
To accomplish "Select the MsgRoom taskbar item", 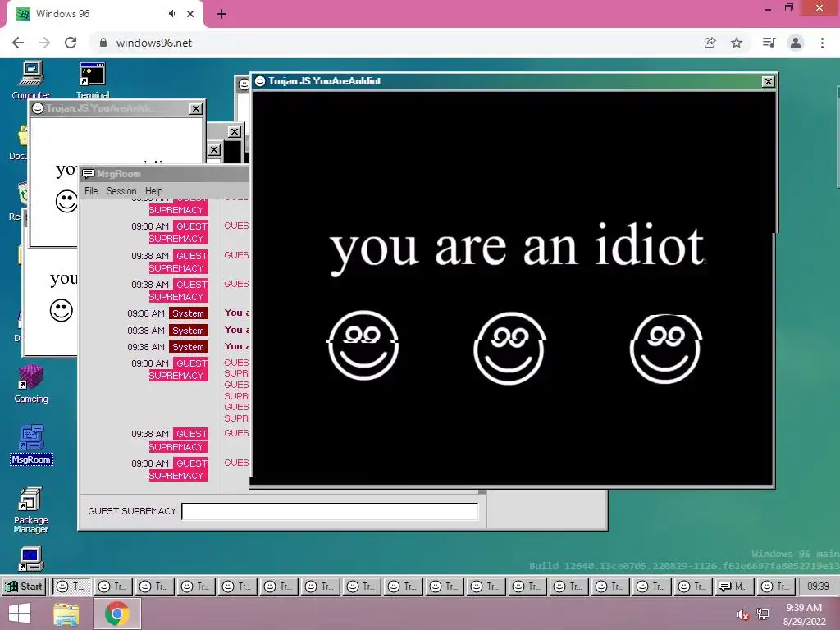I will click(x=734, y=586).
